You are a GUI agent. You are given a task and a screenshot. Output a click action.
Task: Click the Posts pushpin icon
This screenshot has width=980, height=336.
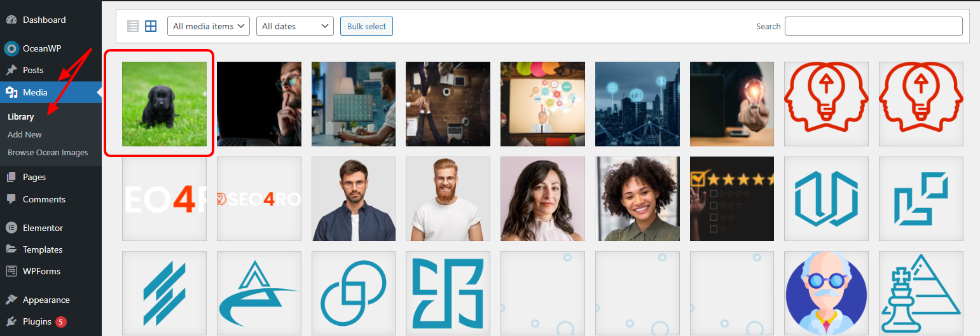point(11,70)
